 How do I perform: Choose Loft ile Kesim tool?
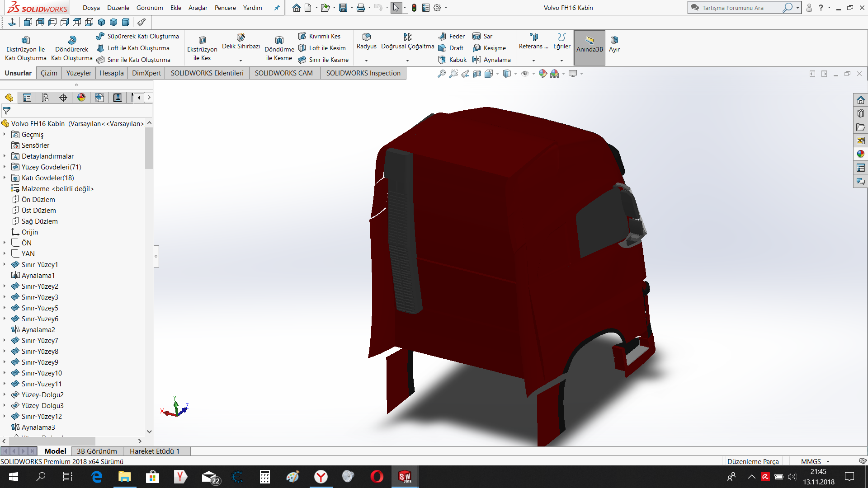[x=322, y=48]
